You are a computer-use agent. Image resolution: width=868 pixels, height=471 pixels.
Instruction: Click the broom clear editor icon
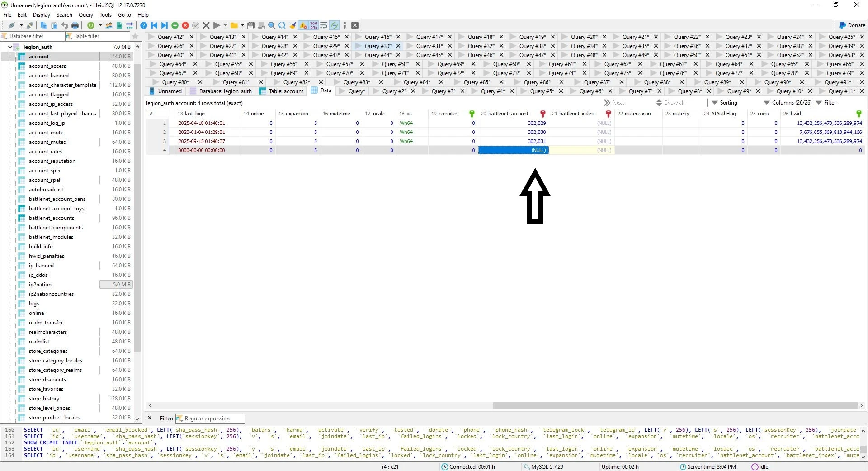292,25
